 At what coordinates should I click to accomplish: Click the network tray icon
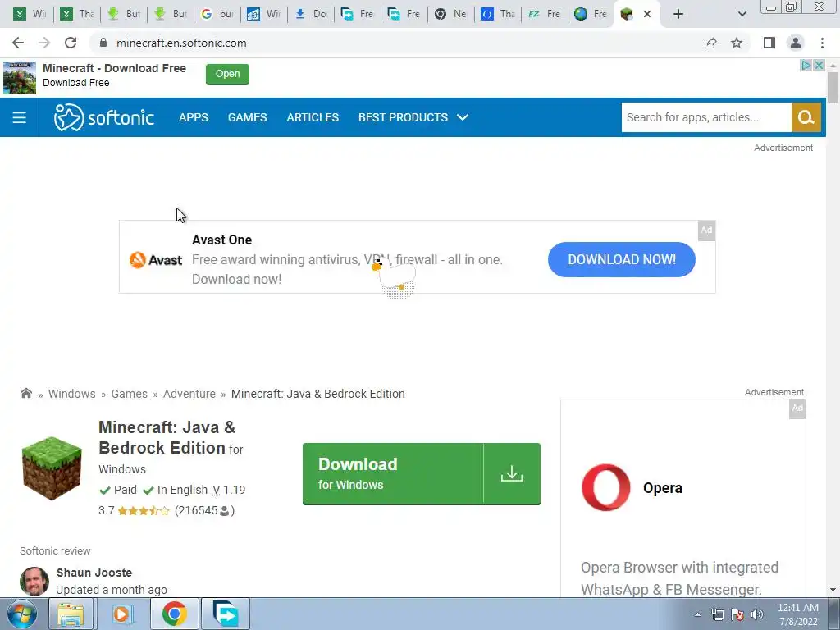pyautogui.click(x=718, y=614)
